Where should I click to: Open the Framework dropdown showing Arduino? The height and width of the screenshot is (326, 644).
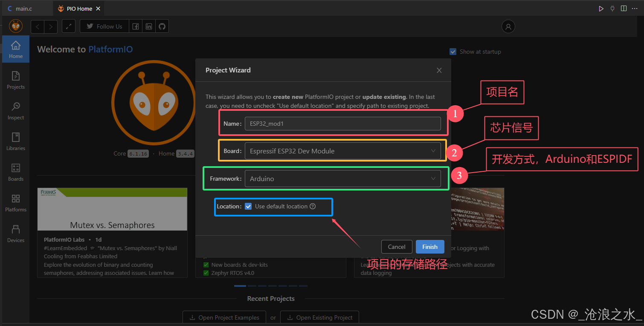pos(342,179)
